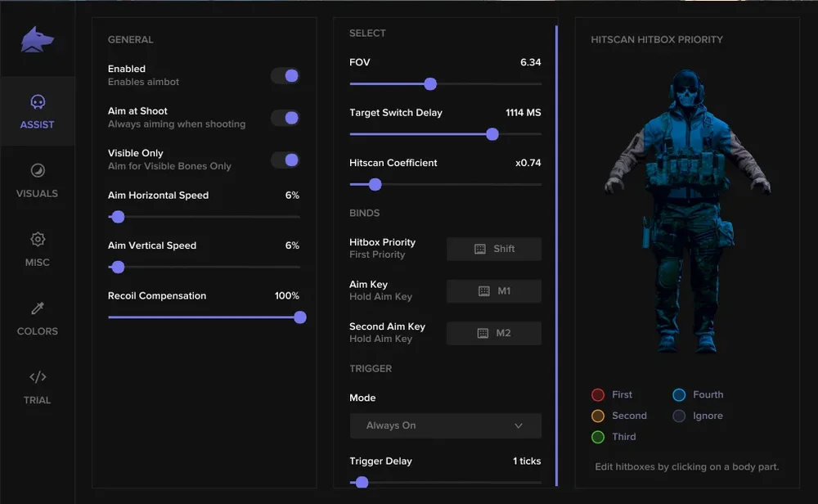Switch to the VISUALS tab
Image resolution: width=818 pixels, height=504 pixels.
point(38,181)
